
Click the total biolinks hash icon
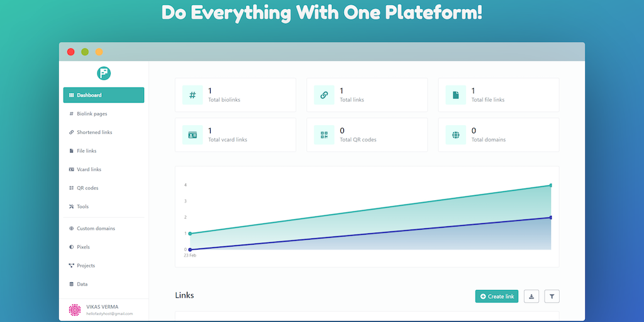(x=192, y=96)
